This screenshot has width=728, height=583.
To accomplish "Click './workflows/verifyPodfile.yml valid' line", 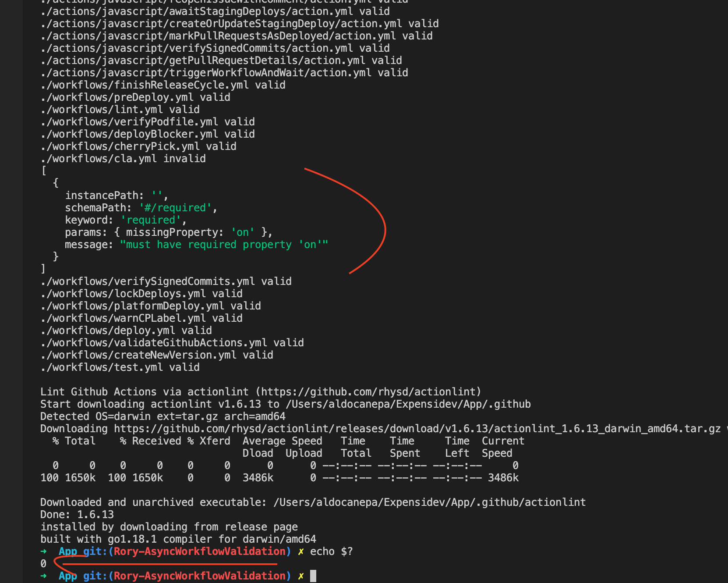I will [x=148, y=122].
